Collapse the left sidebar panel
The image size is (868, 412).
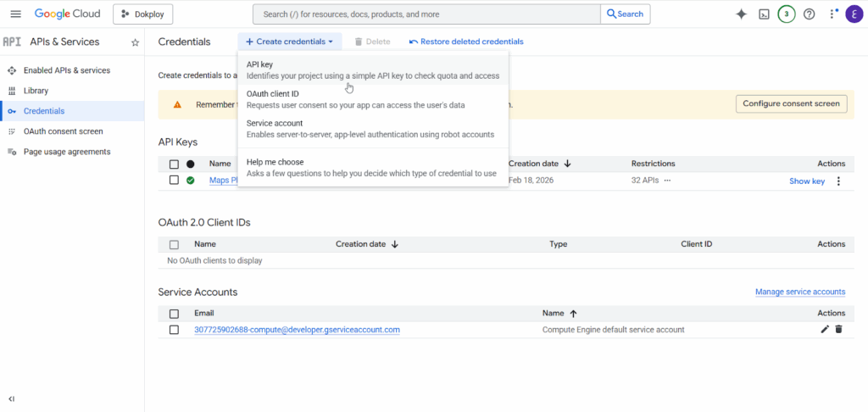(12, 398)
